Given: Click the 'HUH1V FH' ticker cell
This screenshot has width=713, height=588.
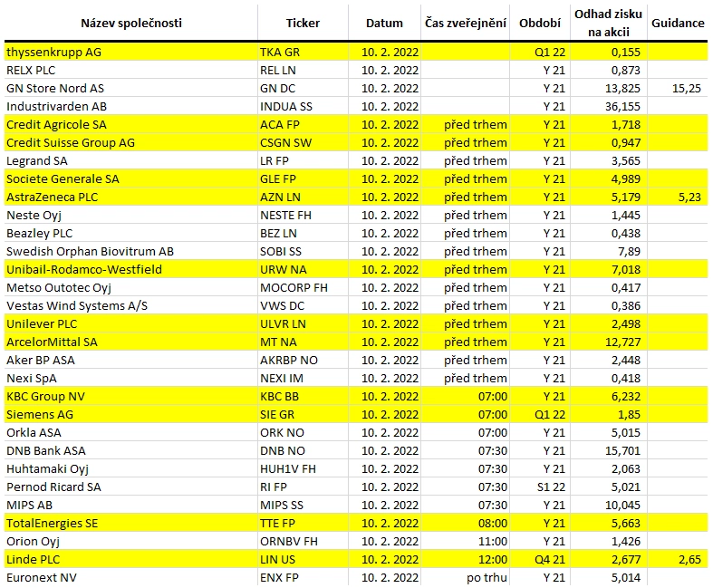Looking at the screenshot, I should [303, 468].
